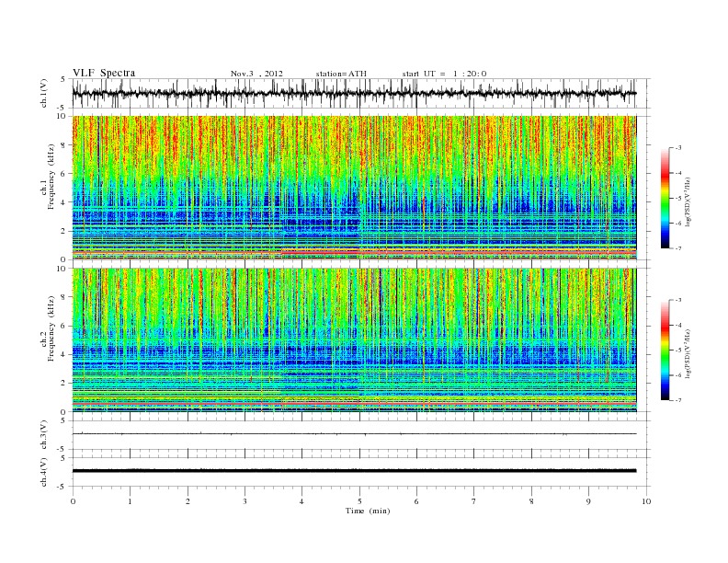This screenshot has width=728, height=563.
Task: Click the ch.3(V) waveform trace
Action: [x=354, y=434]
